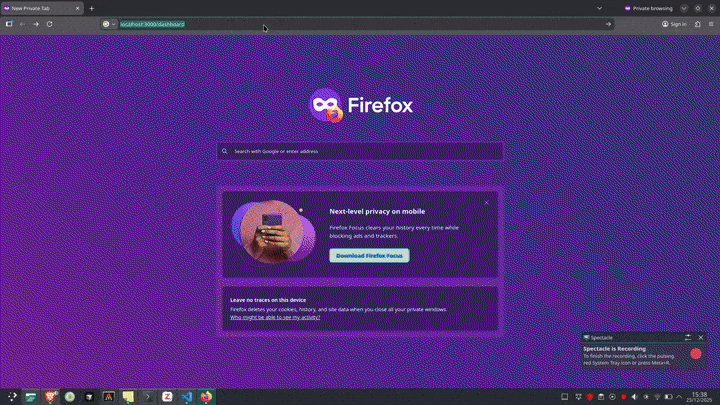Open battery status in system tray

click(669, 397)
